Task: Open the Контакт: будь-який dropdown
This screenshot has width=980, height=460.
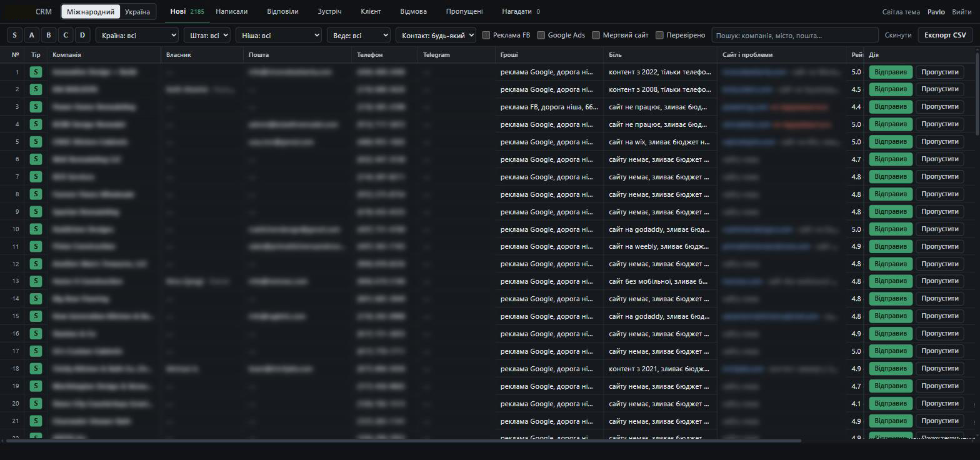Action: 436,35
